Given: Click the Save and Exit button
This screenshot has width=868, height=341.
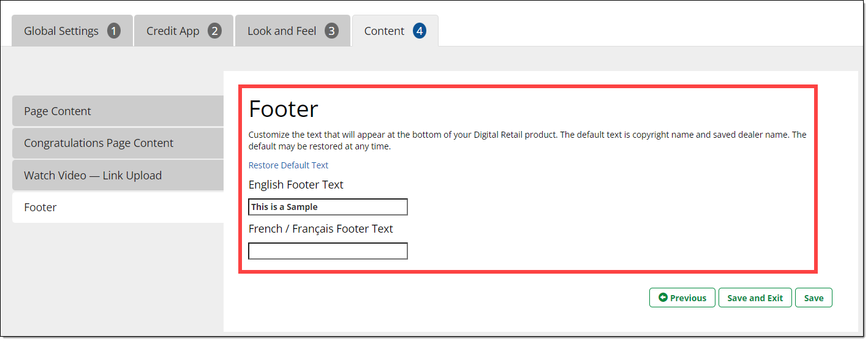Looking at the screenshot, I should [755, 298].
